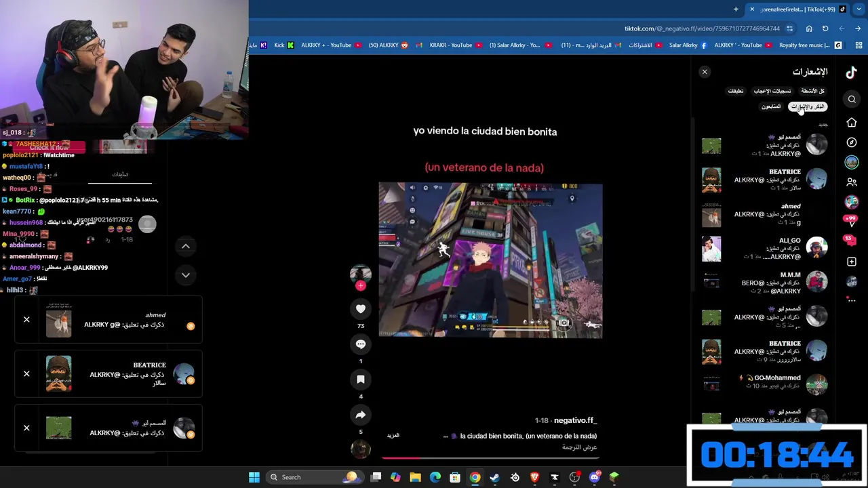Open the Kick bookmark
The height and width of the screenshot is (488, 868).
[x=284, y=45]
